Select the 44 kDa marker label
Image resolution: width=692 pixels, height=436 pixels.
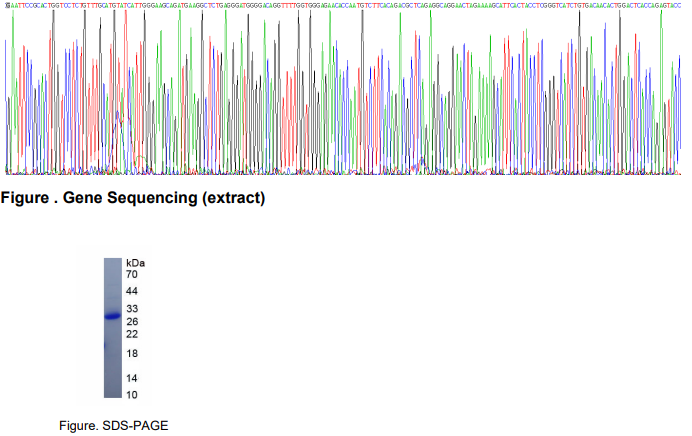(132, 291)
